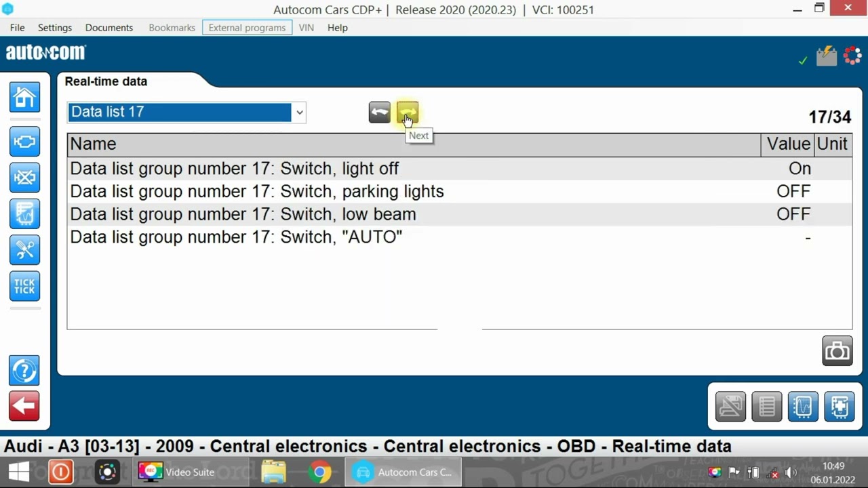This screenshot has height=488, width=868.
Task: Open the wrench and screwdriver tools icon
Action: pyautogui.click(x=24, y=249)
